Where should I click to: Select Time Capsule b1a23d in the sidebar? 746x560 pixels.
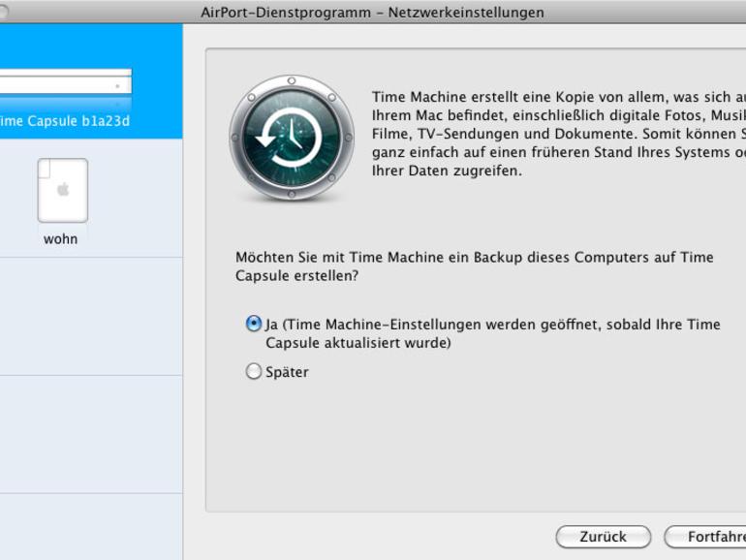tap(65, 121)
